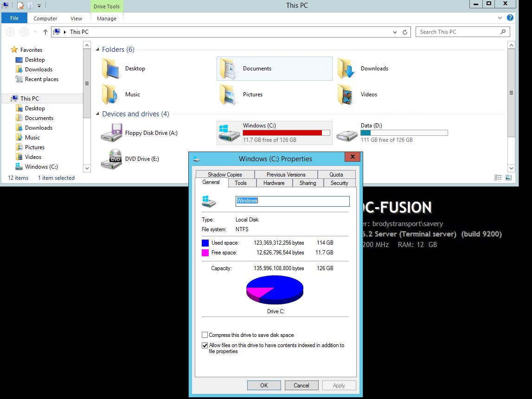532x399 pixels.
Task: Enable compress this drive to save disk space
Action: point(204,335)
